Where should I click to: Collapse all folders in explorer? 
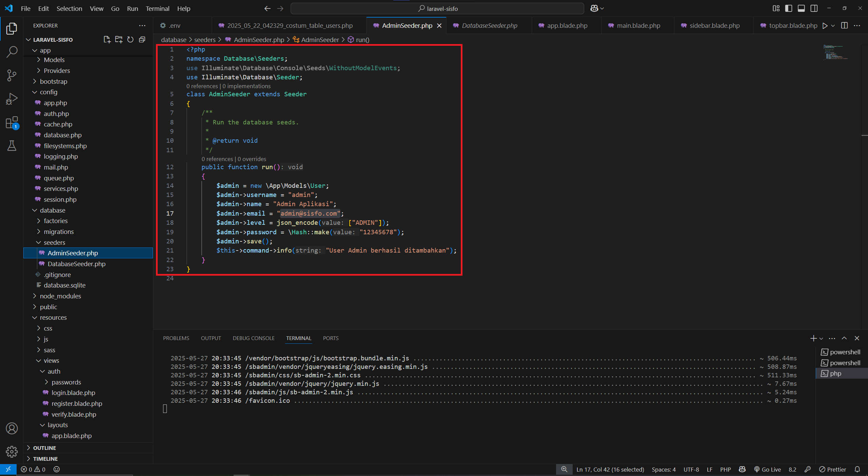coord(142,40)
